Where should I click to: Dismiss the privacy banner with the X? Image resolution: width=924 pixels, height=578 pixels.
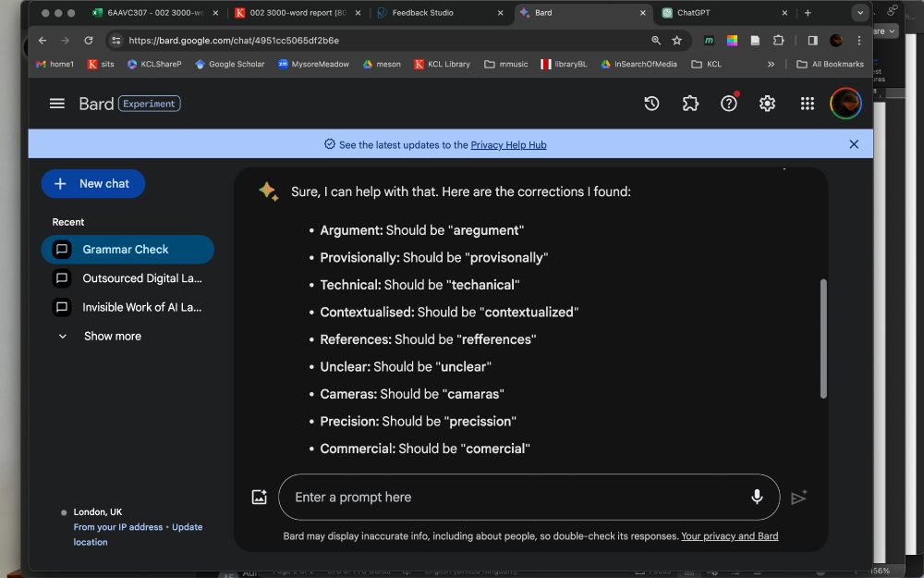coord(854,143)
